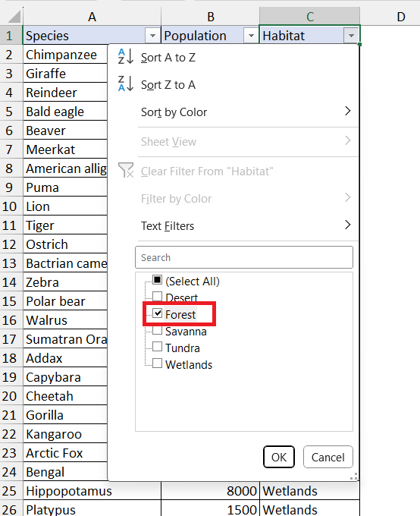The height and width of the screenshot is (516, 420).
Task: Check the Savanna checkbox
Action: tap(158, 330)
